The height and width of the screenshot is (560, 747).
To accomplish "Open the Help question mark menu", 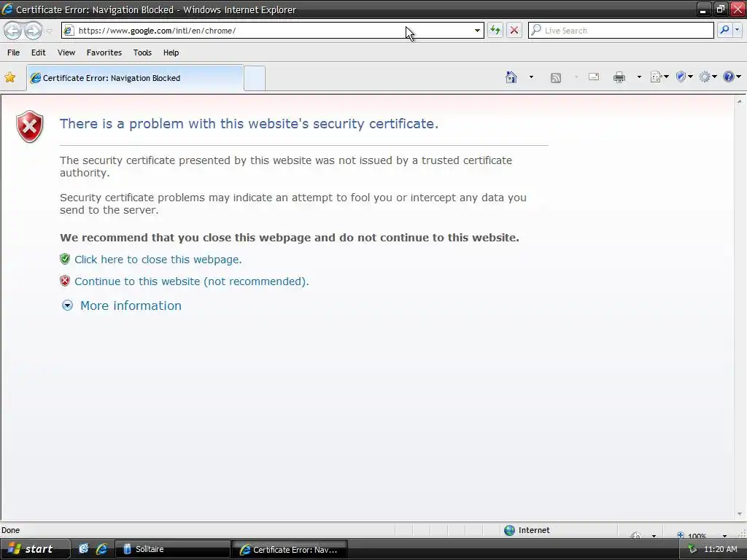I will pos(732,77).
